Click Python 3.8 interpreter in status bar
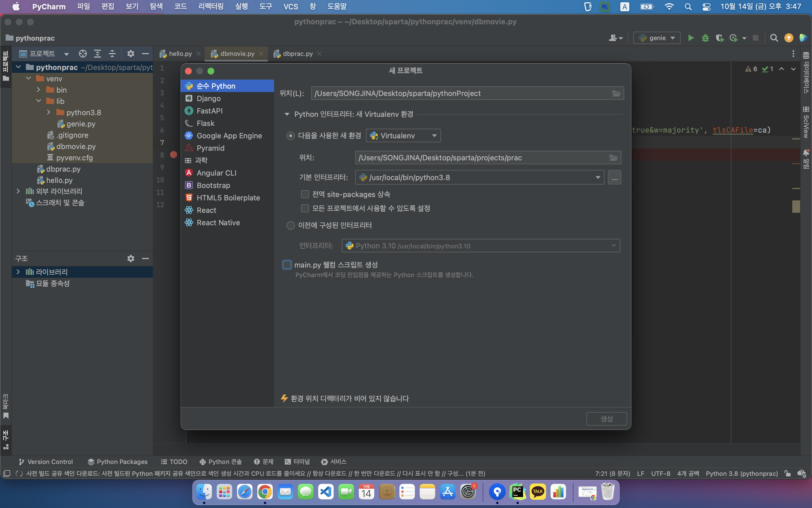812x508 pixels. 742,473
